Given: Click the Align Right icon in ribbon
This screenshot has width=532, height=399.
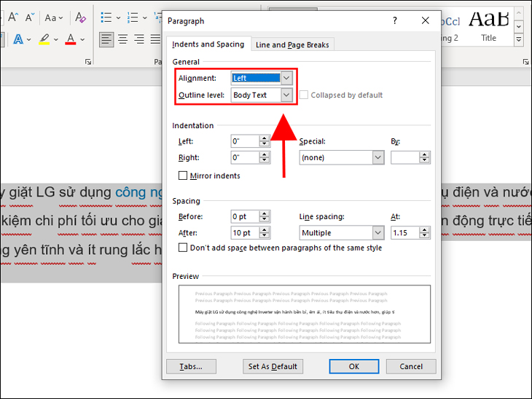Looking at the screenshot, I should click(x=139, y=39).
